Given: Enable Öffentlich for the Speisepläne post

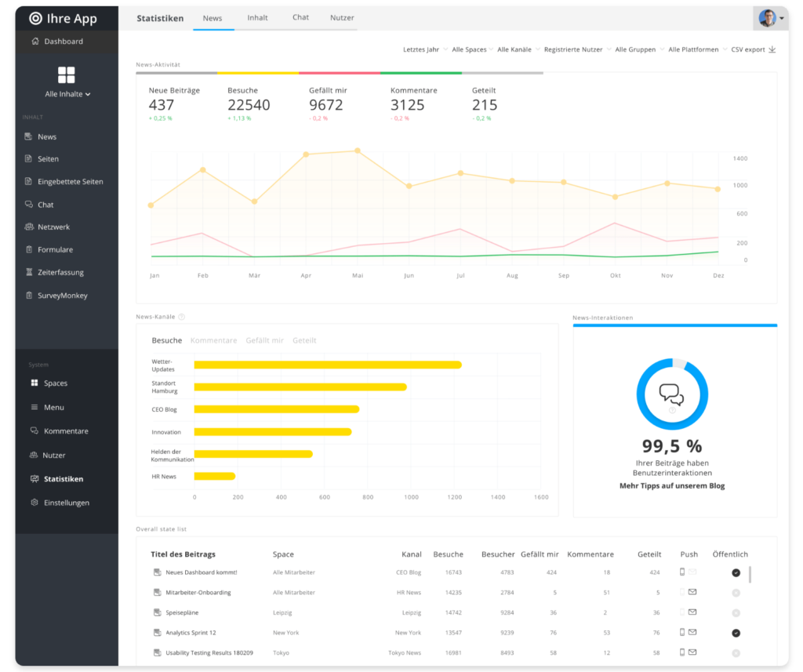Looking at the screenshot, I should (x=735, y=612).
